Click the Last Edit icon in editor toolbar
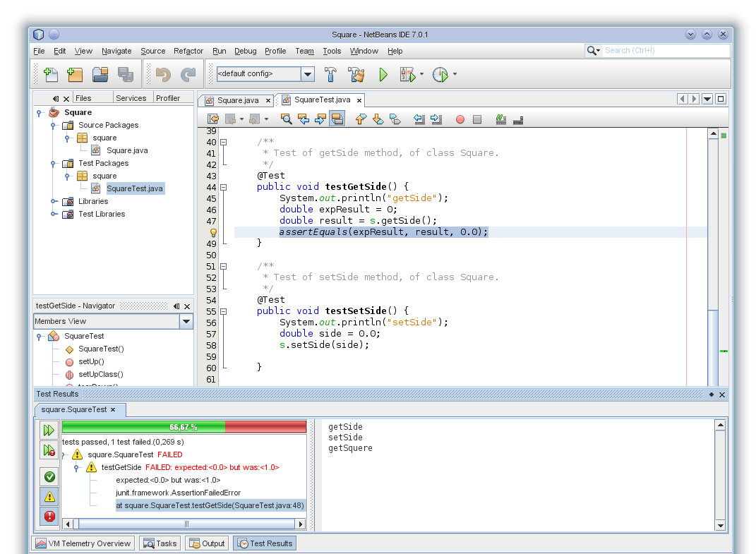 (212, 119)
